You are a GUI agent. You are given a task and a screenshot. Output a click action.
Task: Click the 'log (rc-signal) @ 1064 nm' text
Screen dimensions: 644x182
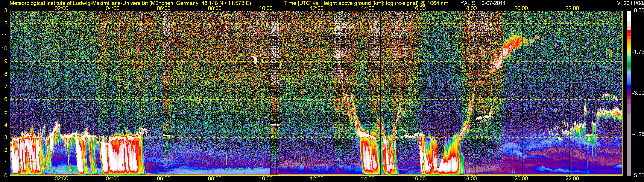point(417,3)
